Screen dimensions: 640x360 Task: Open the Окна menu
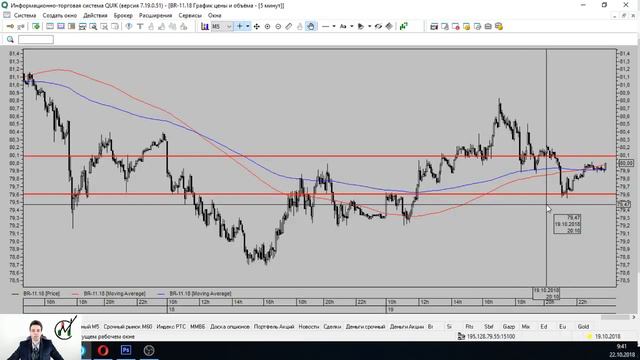point(214,16)
